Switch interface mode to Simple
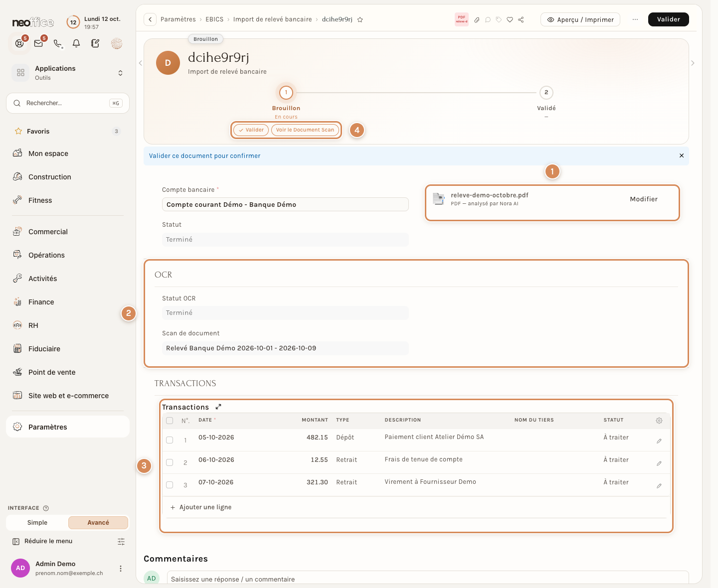718x588 pixels. point(37,522)
